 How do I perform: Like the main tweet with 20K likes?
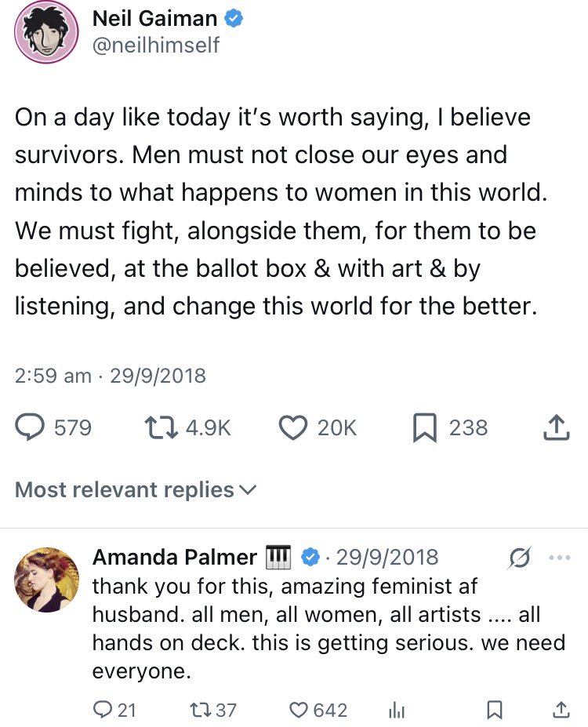(x=292, y=427)
